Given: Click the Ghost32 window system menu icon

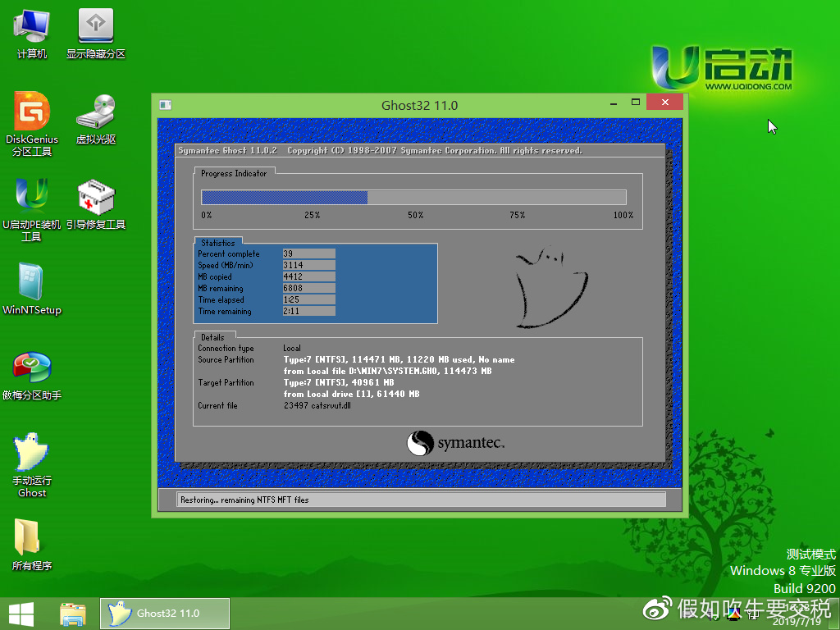Looking at the screenshot, I should 166,105.
